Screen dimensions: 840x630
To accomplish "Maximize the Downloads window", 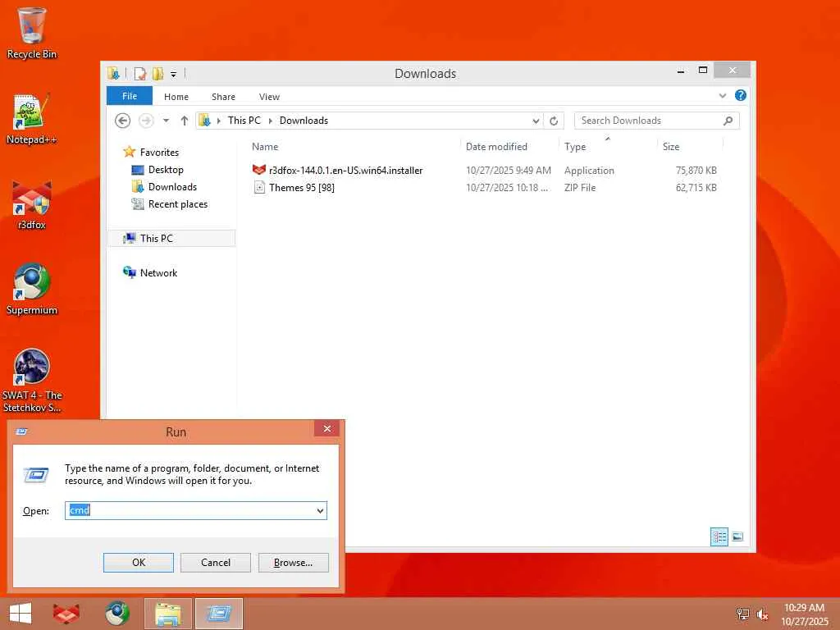I will click(x=703, y=71).
